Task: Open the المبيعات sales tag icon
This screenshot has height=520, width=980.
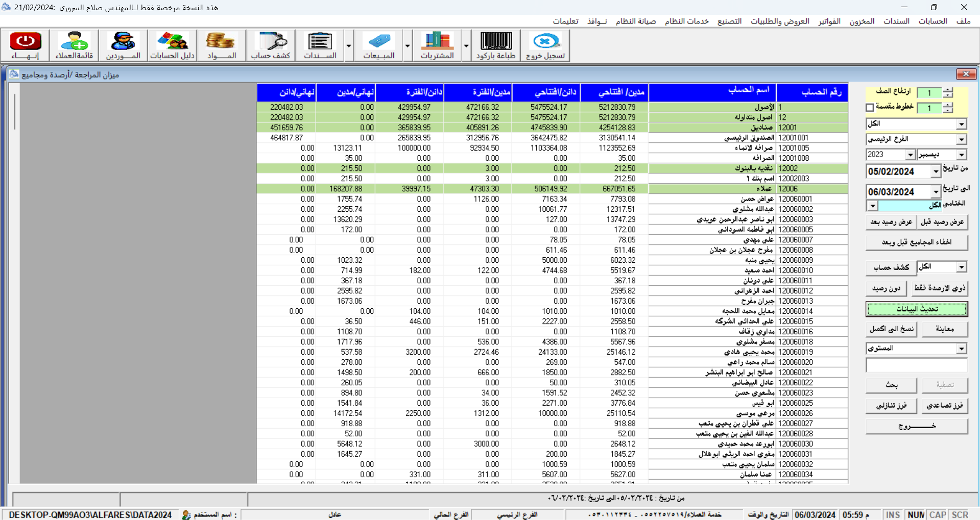Action: (378, 45)
